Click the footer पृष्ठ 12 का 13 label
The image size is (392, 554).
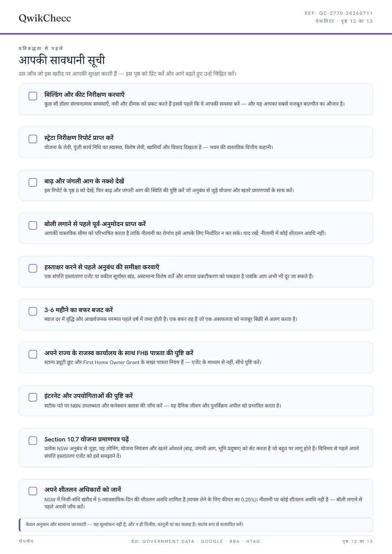pos(357,541)
